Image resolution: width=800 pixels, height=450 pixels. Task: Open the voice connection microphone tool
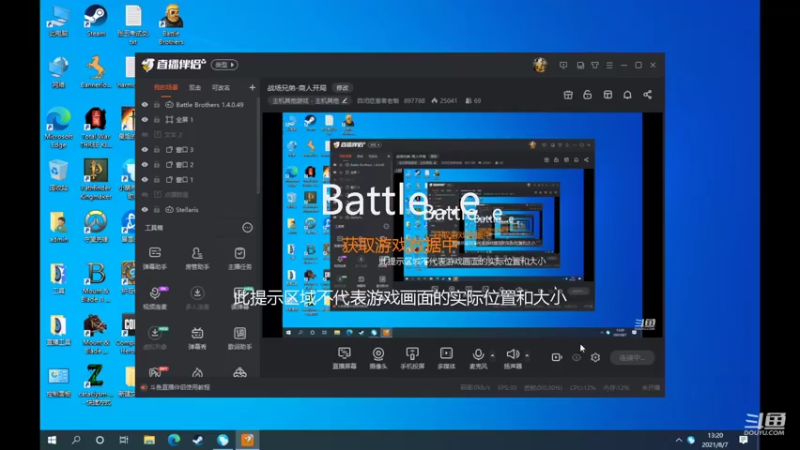pyautogui.click(x=155, y=298)
